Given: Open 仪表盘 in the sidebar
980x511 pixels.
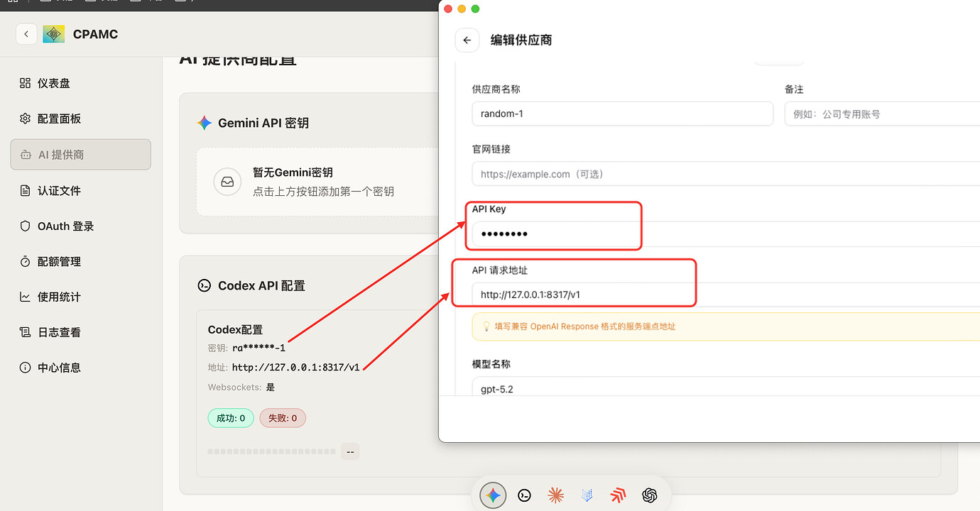Looking at the screenshot, I should pos(80,83).
